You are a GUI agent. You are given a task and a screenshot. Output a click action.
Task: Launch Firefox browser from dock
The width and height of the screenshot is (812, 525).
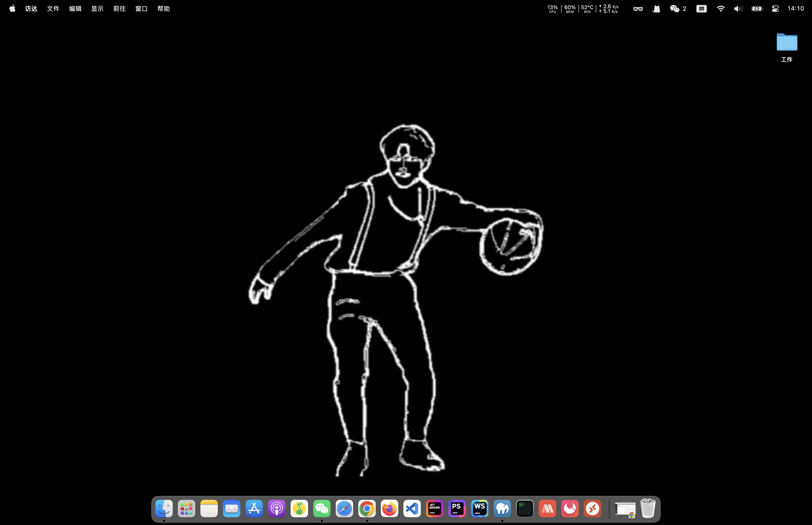389,509
